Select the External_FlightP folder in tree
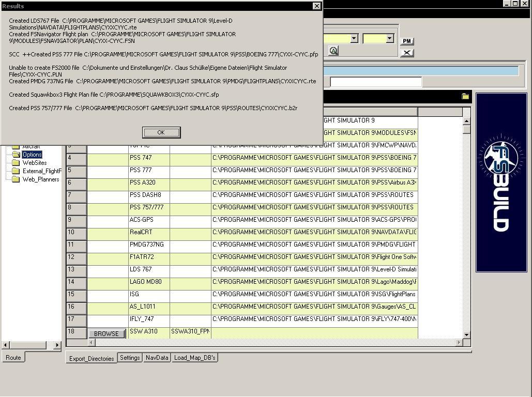The image size is (532, 397). 42,171
